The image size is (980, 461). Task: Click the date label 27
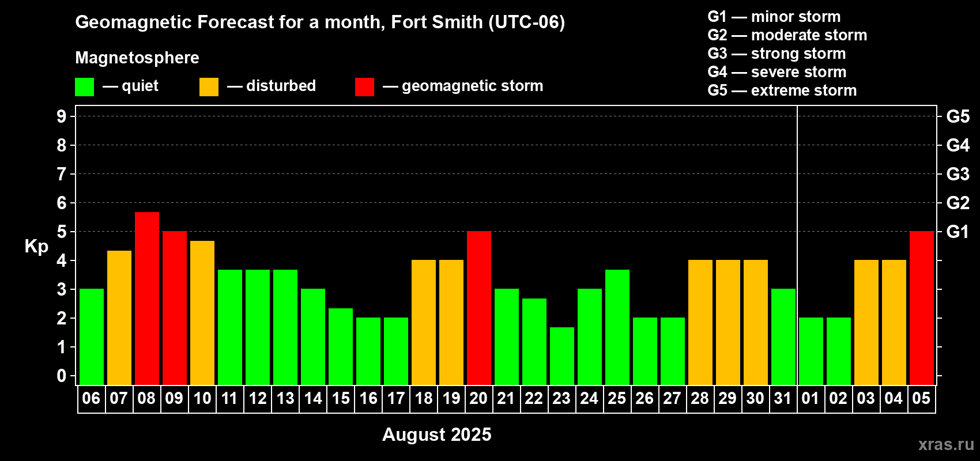tap(672, 398)
